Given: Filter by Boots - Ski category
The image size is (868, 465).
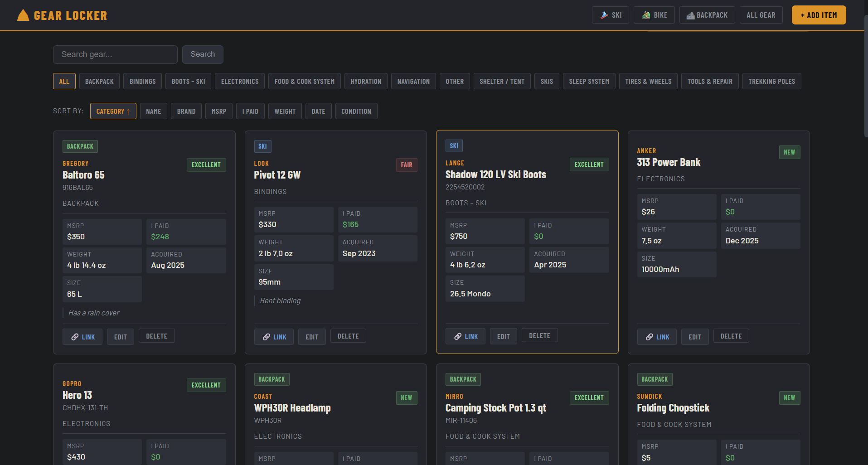Looking at the screenshot, I should [188, 81].
